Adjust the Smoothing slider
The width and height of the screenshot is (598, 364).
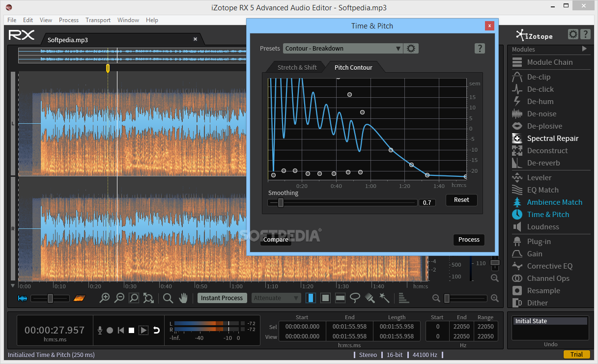click(x=342, y=202)
